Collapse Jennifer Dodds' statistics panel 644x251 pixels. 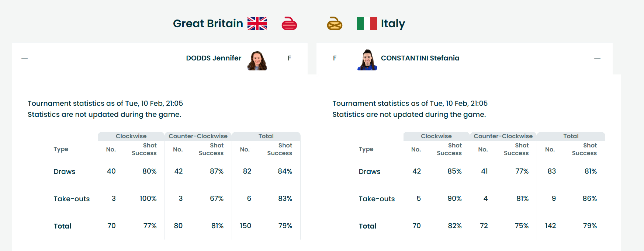25,58
